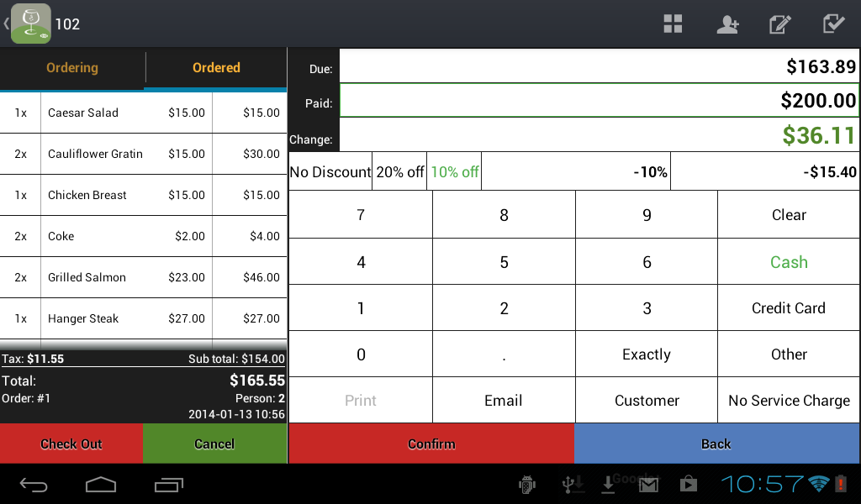Tap keypad number 0
861x504 pixels.
tap(361, 354)
